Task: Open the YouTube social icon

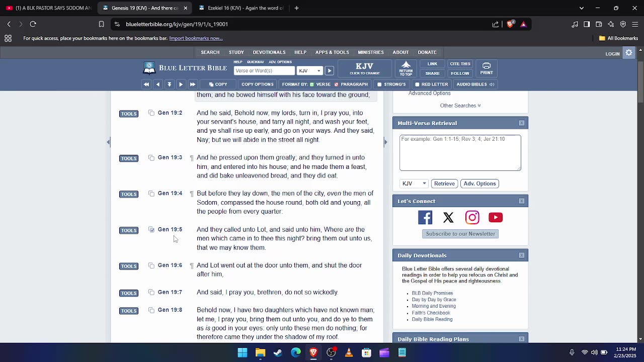Action: tap(496, 217)
